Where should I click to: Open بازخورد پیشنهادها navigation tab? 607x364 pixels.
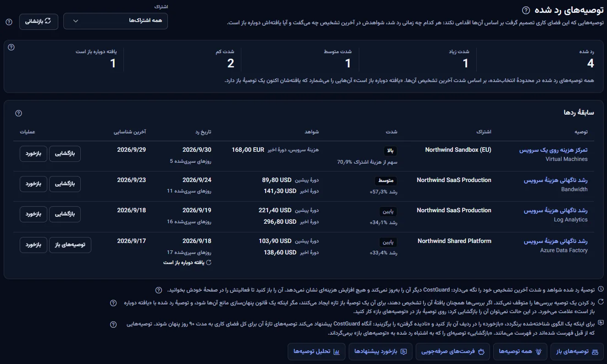click(381, 352)
